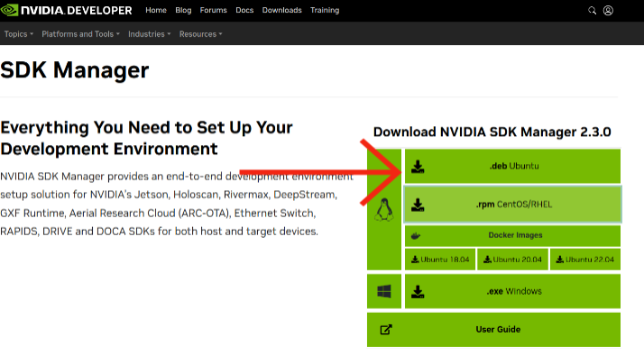
Task: Open the search magnifier icon
Action: (x=592, y=10)
